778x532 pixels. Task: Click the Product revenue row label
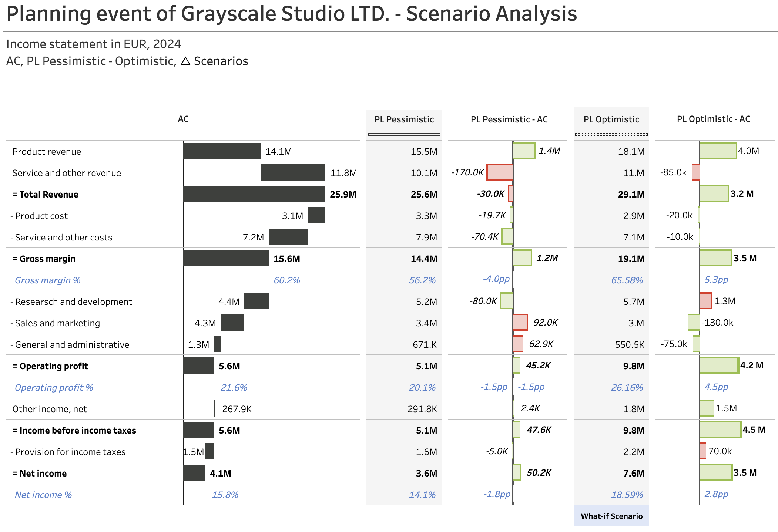point(47,151)
